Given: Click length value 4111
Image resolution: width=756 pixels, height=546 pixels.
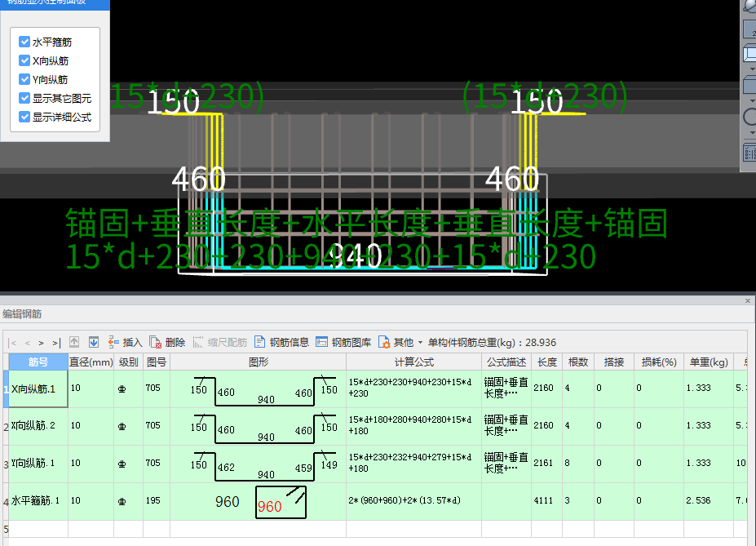Looking at the screenshot, I should [543, 500].
